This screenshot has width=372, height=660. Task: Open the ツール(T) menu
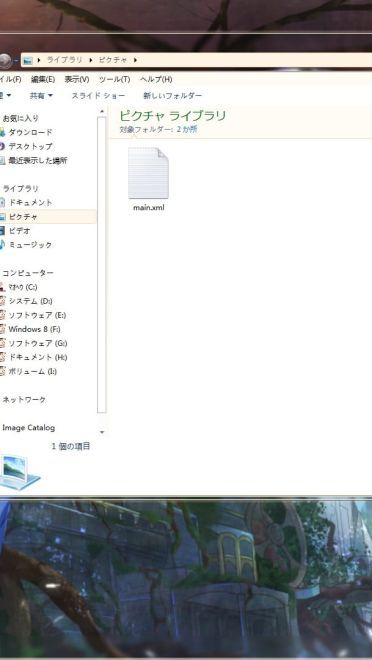(114, 79)
